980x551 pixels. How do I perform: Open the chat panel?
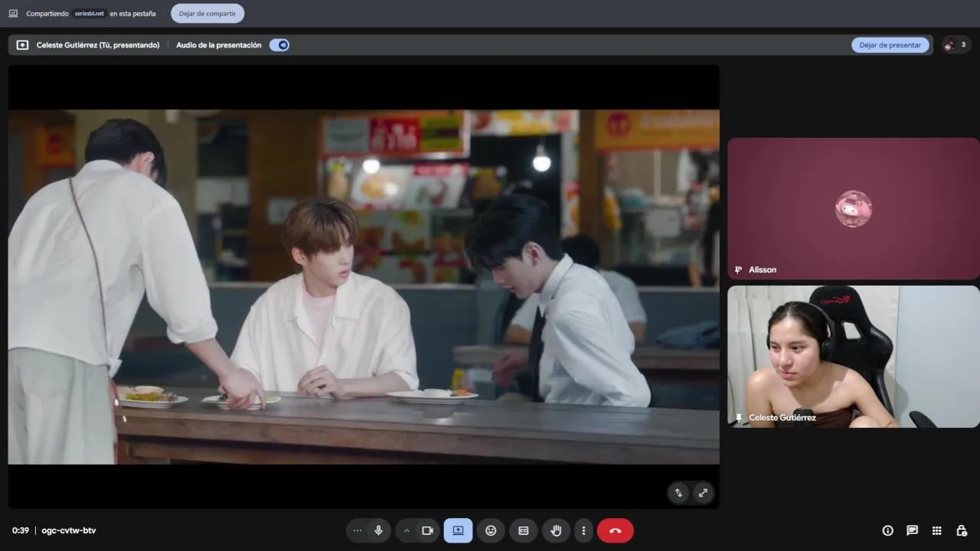912,530
